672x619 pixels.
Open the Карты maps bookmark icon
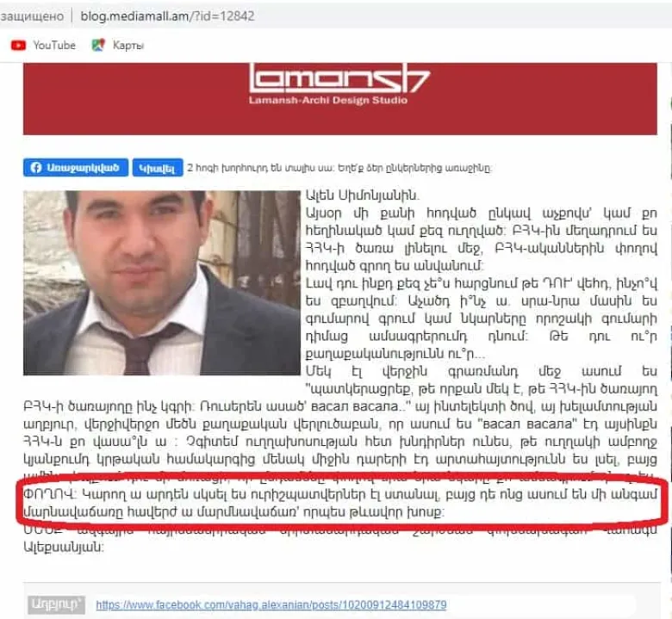(x=98, y=45)
